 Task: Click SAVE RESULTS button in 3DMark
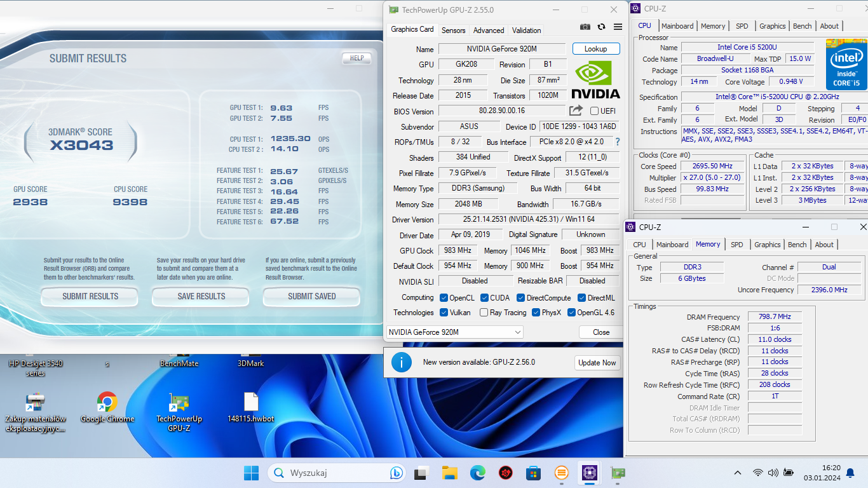click(x=201, y=296)
